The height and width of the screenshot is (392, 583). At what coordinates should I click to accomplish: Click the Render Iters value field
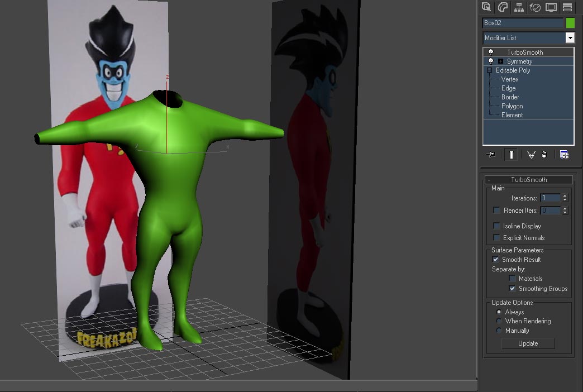pos(550,211)
